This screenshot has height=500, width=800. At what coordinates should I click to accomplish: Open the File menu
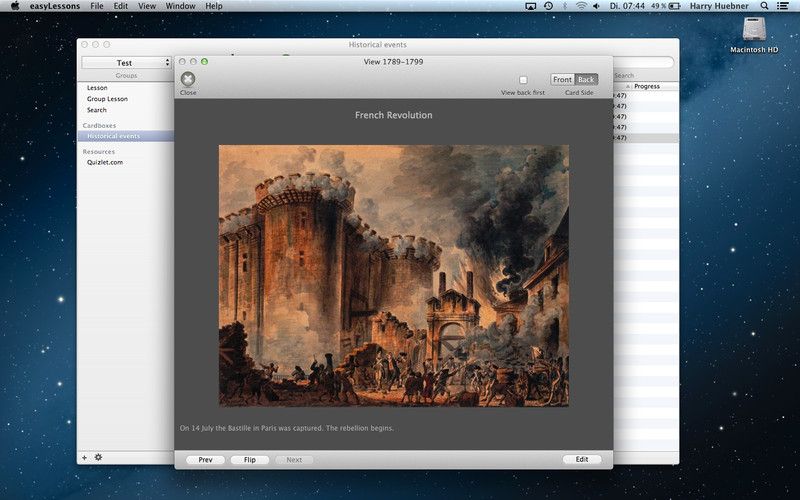tap(96, 6)
